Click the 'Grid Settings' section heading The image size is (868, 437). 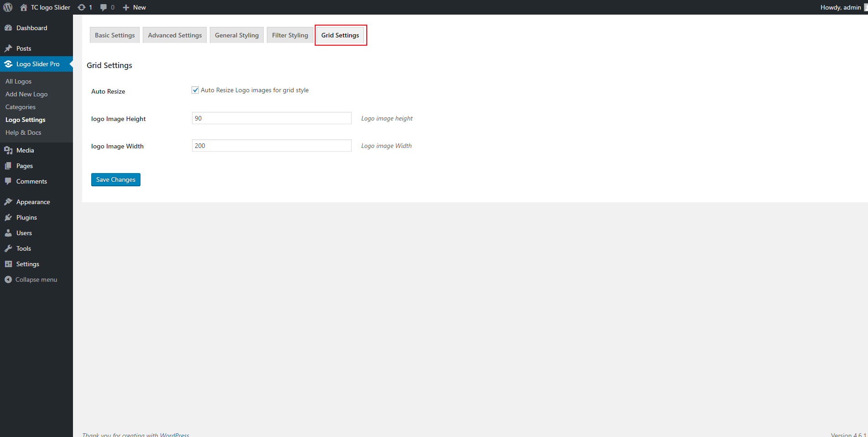point(109,65)
